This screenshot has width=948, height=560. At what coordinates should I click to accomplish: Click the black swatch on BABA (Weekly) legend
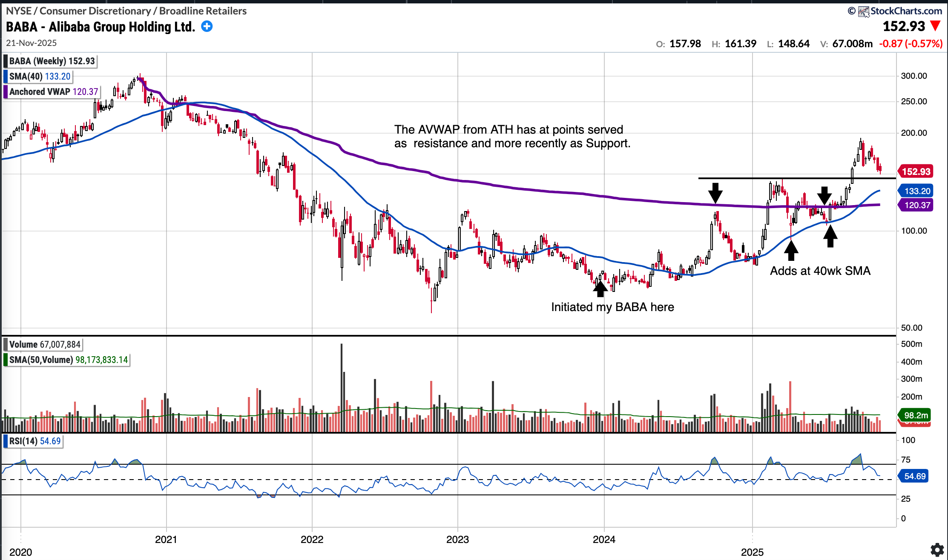click(x=6, y=61)
